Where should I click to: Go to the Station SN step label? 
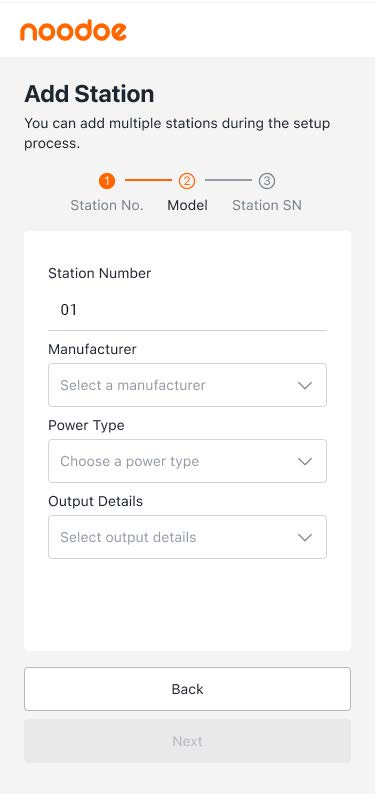click(267, 205)
